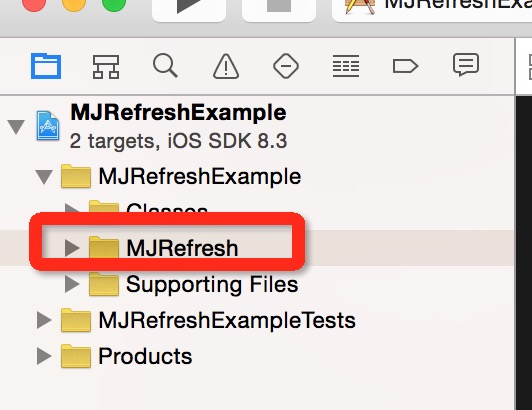Screen dimensions: 532x410
Task: Open the Find navigator magnifier icon
Action: 165,66
